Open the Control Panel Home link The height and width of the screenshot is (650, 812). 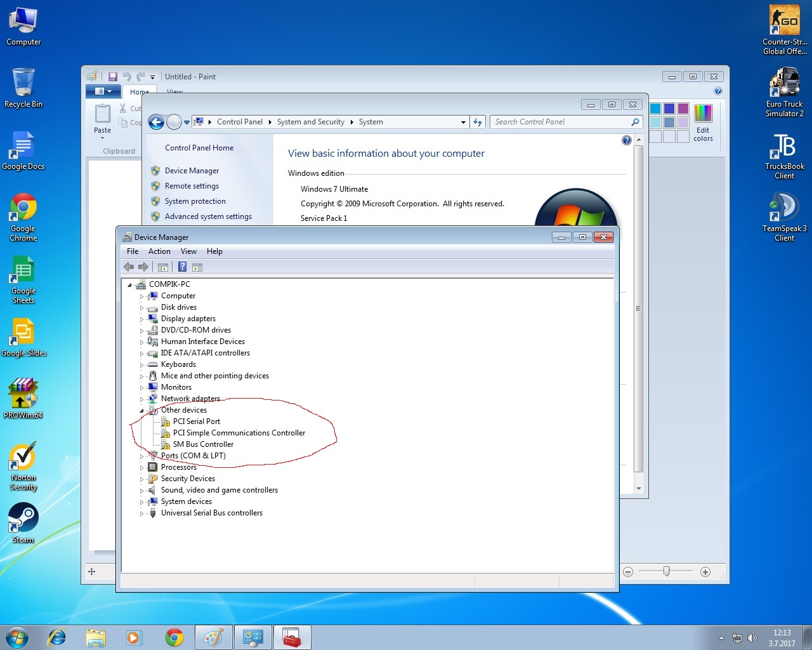(x=199, y=148)
